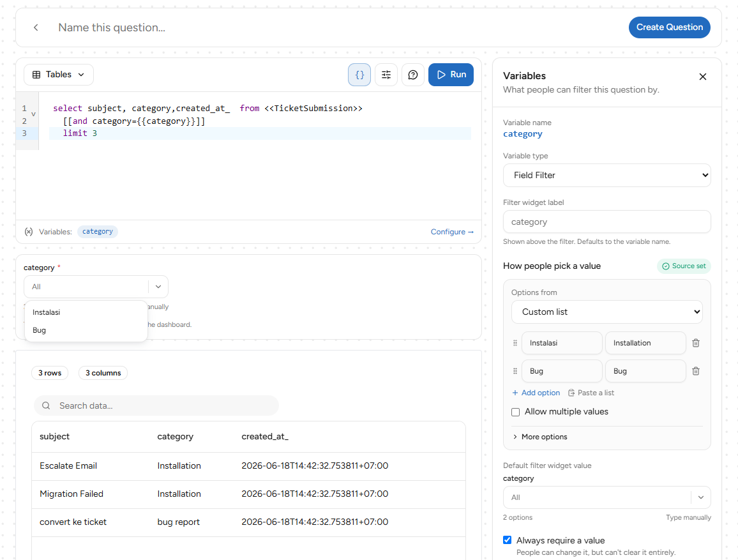This screenshot has height=560, width=738.
Task: Click the 3 rows badge
Action: point(50,373)
